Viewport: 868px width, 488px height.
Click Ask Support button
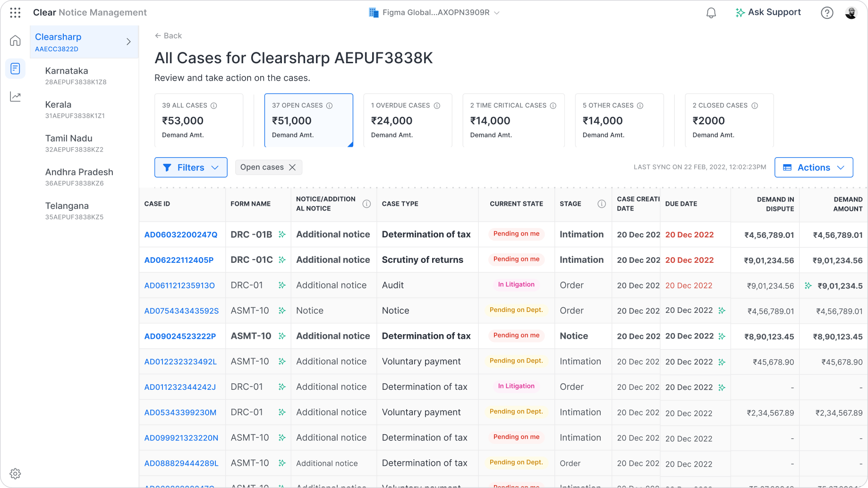coord(768,13)
